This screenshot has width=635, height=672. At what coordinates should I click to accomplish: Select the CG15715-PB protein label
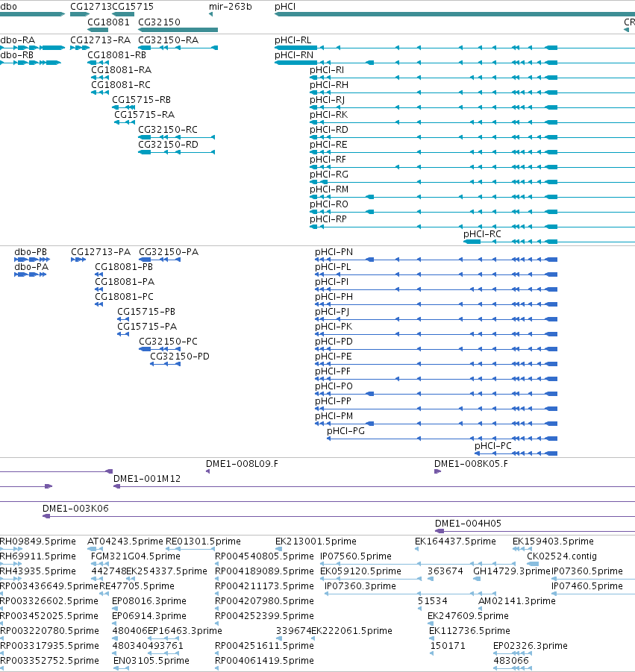pyautogui.click(x=146, y=312)
